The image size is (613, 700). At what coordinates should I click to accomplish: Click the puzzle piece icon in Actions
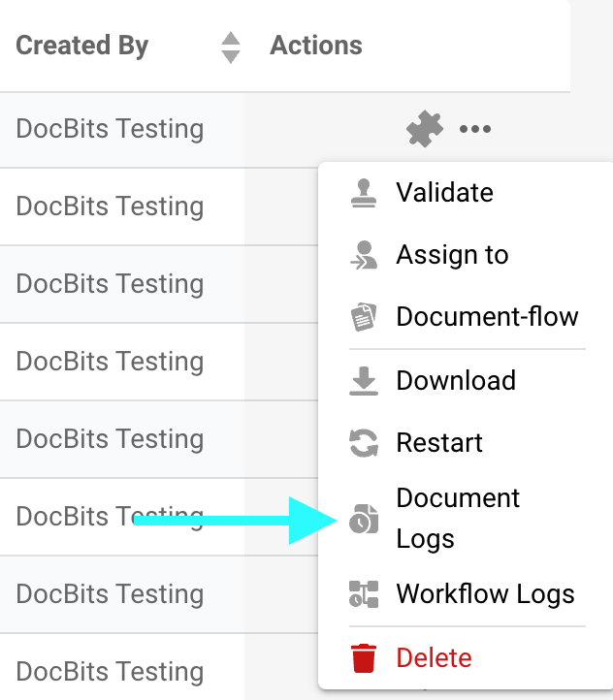tap(425, 129)
